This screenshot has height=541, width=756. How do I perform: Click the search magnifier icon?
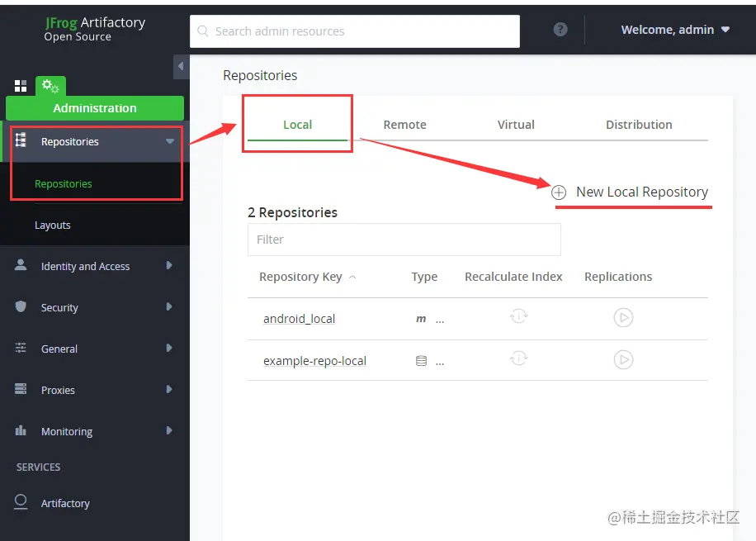[x=202, y=31]
